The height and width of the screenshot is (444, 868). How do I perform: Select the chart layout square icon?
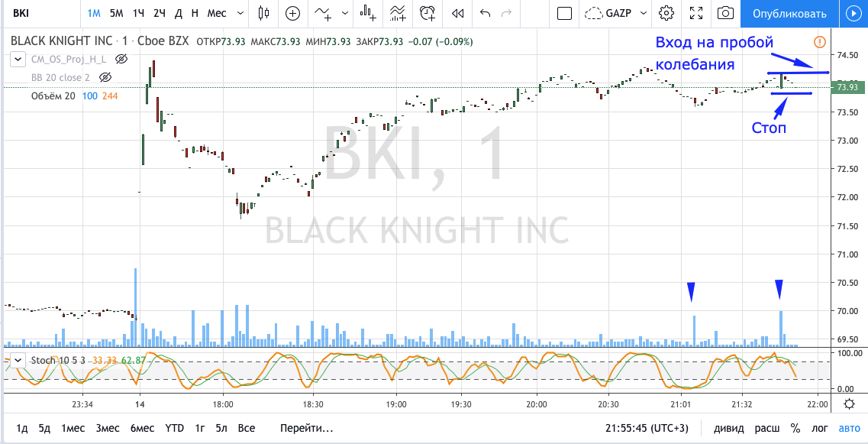coord(564,13)
